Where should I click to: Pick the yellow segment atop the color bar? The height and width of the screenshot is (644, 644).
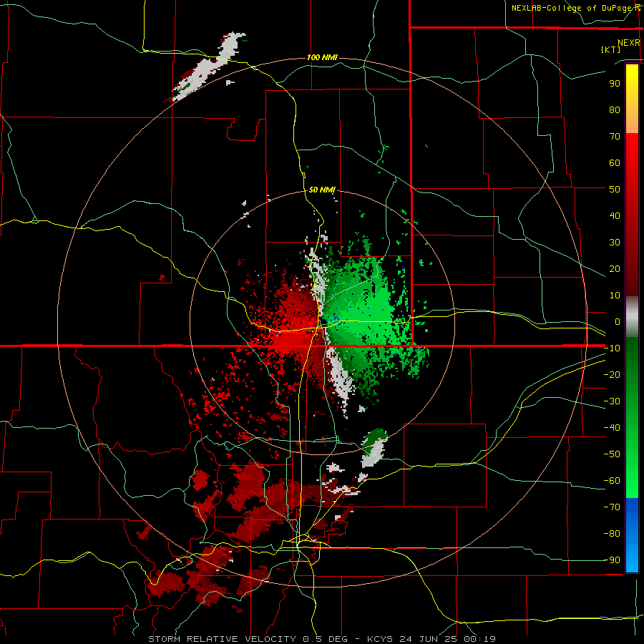tap(632, 99)
